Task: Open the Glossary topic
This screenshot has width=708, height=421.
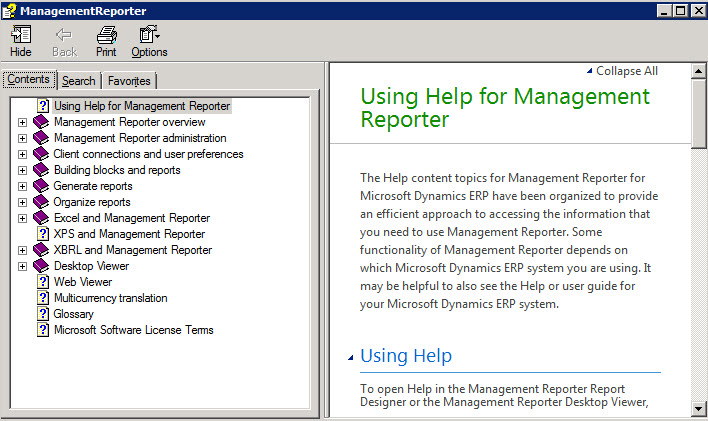Action: [x=74, y=314]
